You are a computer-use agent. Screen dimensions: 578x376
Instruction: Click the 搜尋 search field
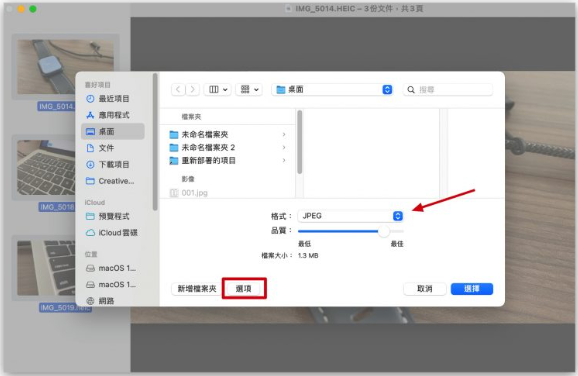[448, 90]
